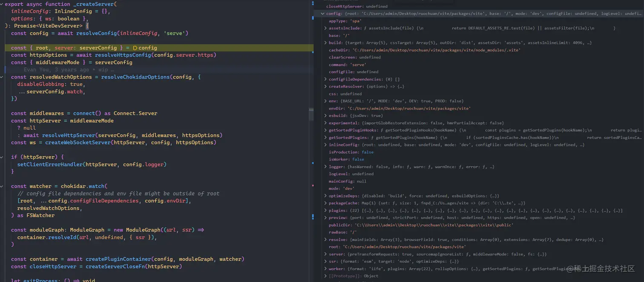This screenshot has height=282, width=644.
Task: Expand the server object row
Action: point(325,254)
